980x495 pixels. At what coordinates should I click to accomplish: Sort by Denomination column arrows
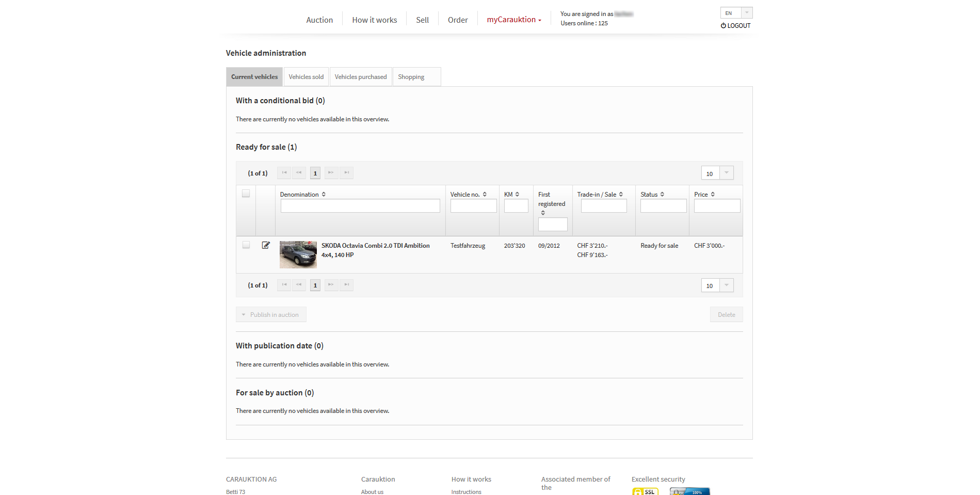pos(324,195)
